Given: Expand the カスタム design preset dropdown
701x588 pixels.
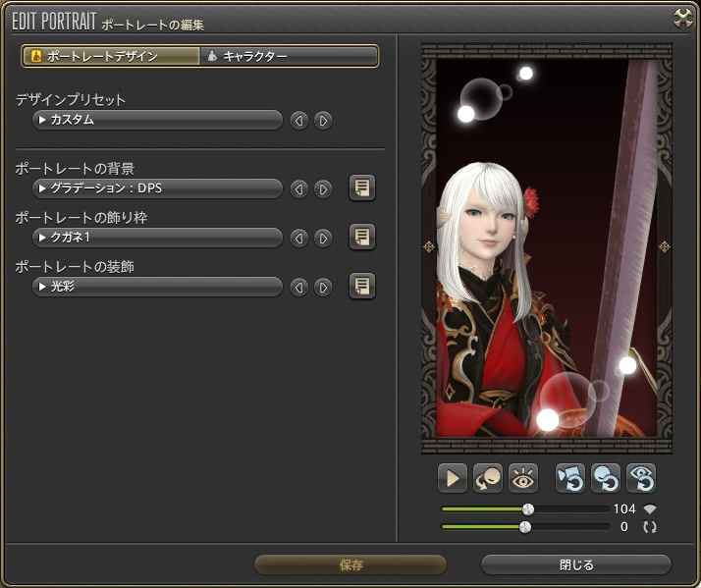Looking at the screenshot, I should 157,120.
